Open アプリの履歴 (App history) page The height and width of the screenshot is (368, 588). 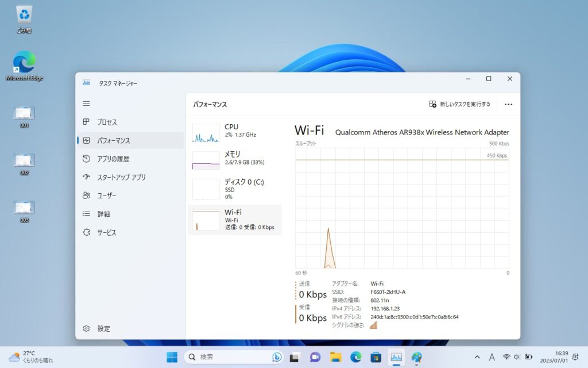113,159
